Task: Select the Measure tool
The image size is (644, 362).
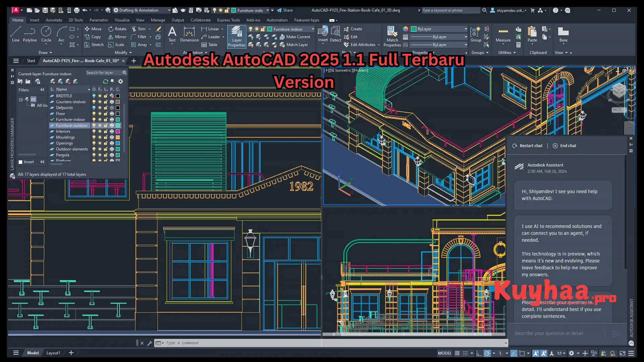Action: click(503, 36)
